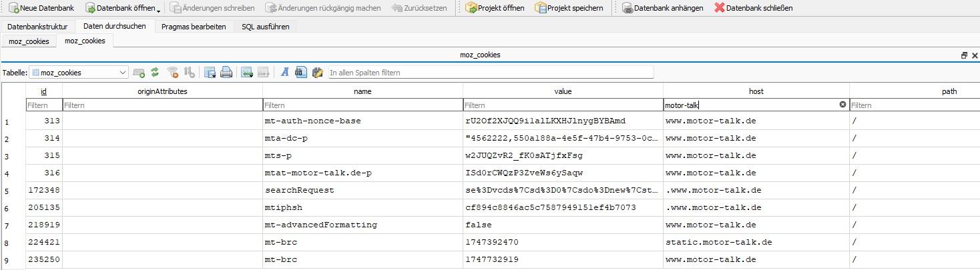Click the greyed-out delete record icon

coord(263,72)
